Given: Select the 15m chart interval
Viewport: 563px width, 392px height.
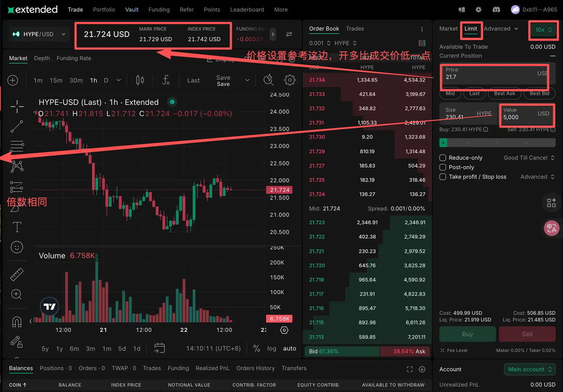Looking at the screenshot, I should (56, 80).
